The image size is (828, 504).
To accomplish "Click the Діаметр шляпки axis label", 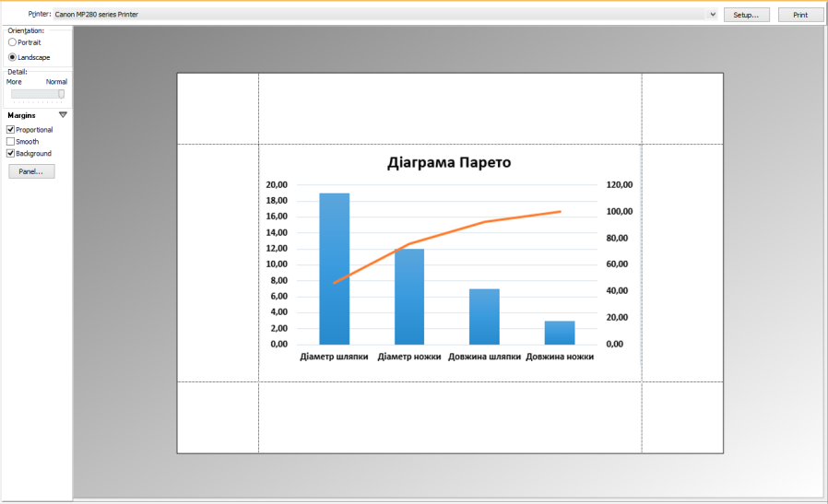I will click(x=334, y=357).
